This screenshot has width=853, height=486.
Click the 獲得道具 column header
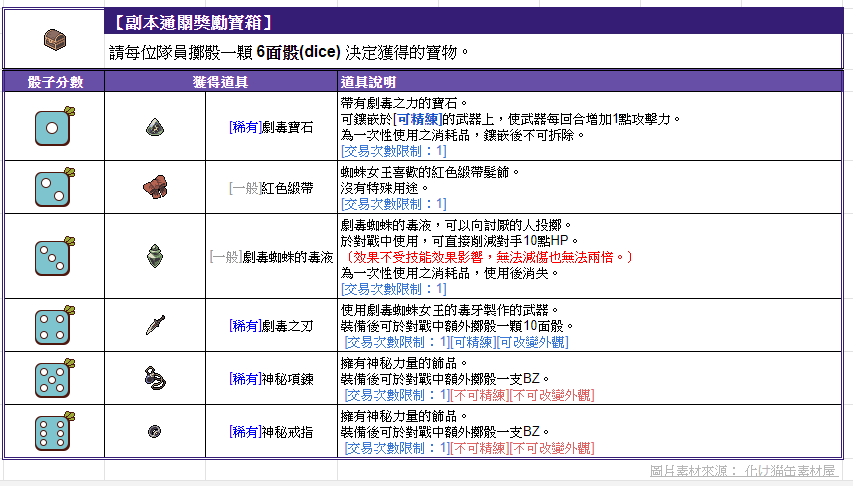pos(220,82)
